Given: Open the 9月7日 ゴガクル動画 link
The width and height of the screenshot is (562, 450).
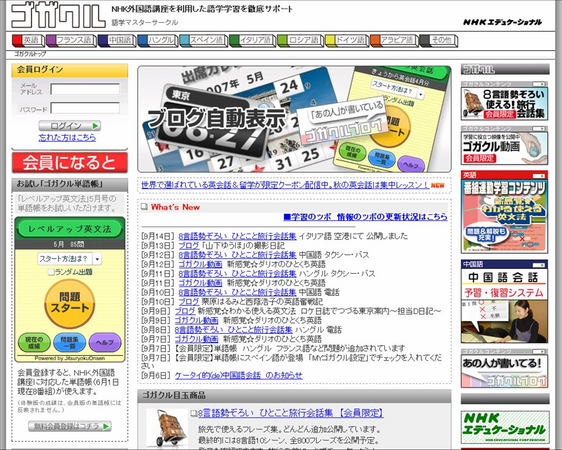Looking at the screenshot, I should (196, 339).
